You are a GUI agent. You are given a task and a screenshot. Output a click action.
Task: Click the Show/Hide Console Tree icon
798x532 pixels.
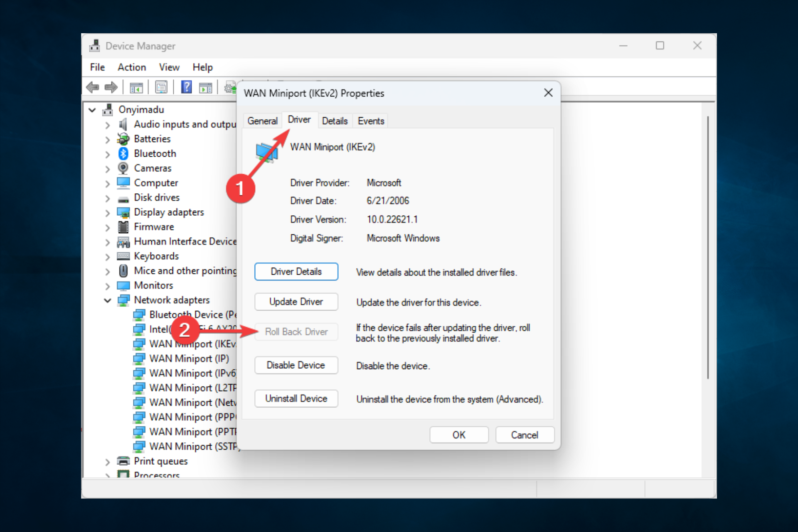[136, 88]
